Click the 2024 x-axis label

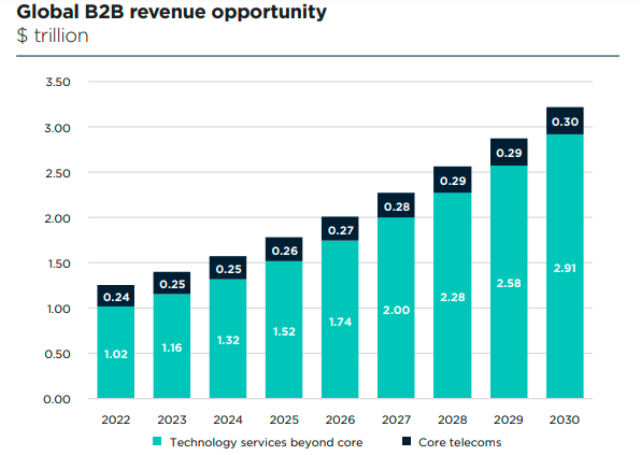(x=228, y=419)
